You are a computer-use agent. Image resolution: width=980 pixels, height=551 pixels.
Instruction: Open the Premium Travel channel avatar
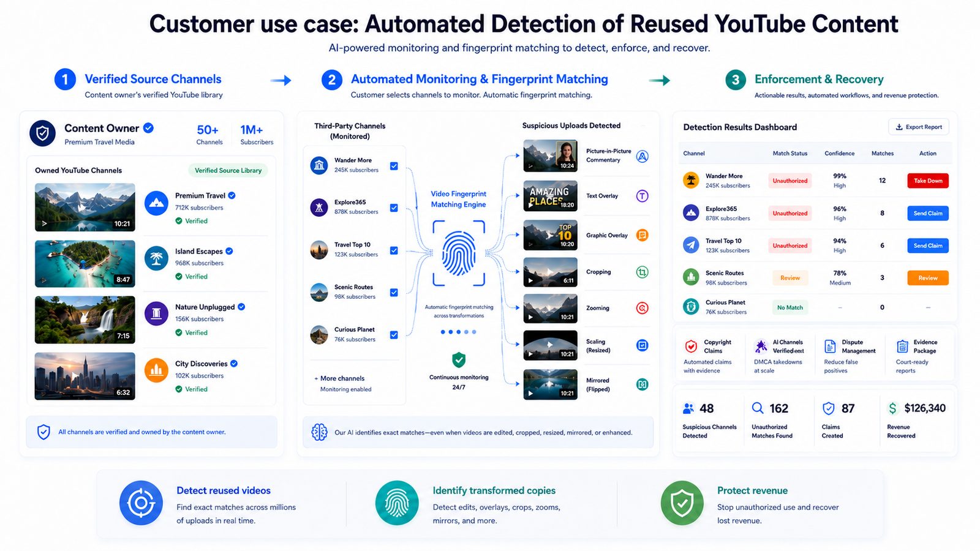pos(156,203)
